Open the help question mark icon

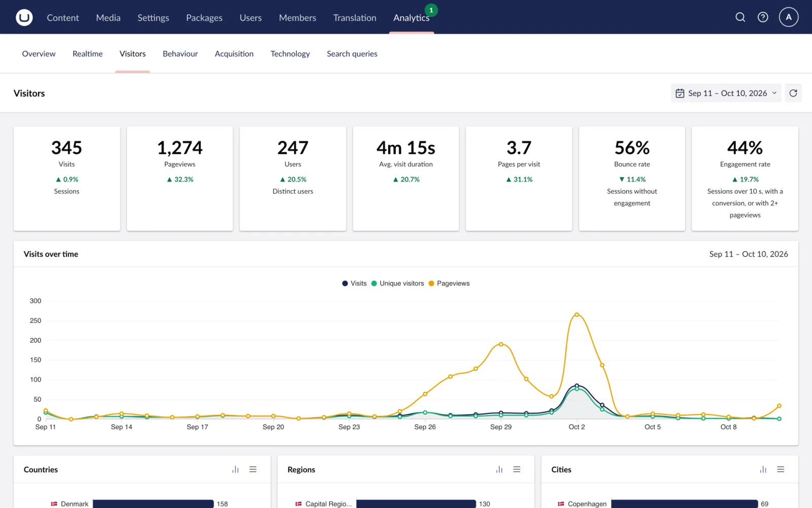click(x=763, y=17)
